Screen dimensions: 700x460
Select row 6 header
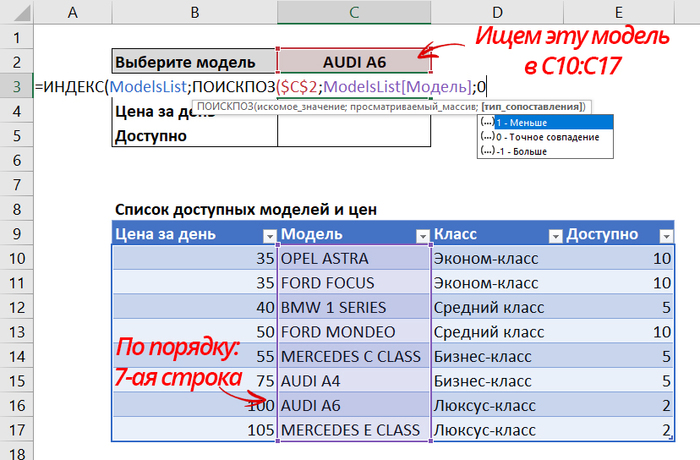tap(17, 160)
